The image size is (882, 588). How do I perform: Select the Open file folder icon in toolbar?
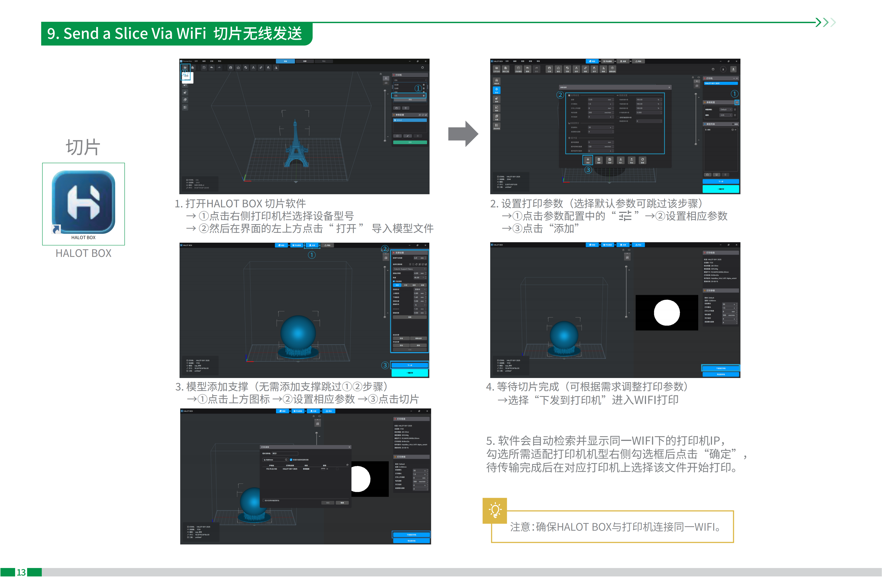185,68
